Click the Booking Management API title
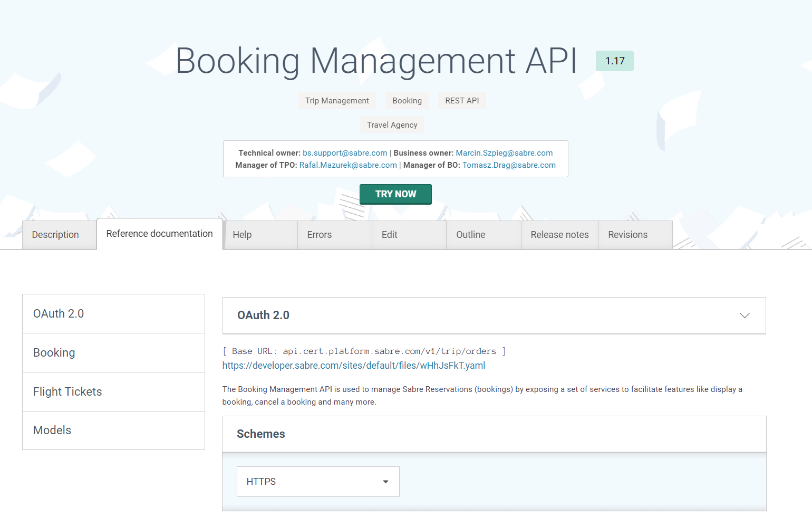 (x=376, y=61)
